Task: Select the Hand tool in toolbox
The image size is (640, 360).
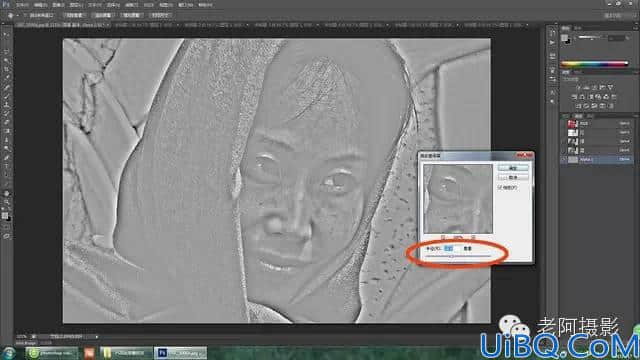Action: pos(7,193)
